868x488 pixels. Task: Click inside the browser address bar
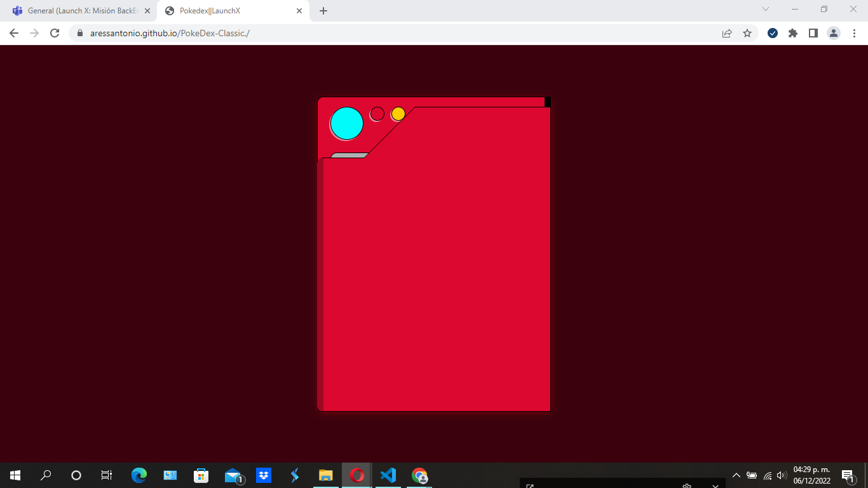(254, 33)
